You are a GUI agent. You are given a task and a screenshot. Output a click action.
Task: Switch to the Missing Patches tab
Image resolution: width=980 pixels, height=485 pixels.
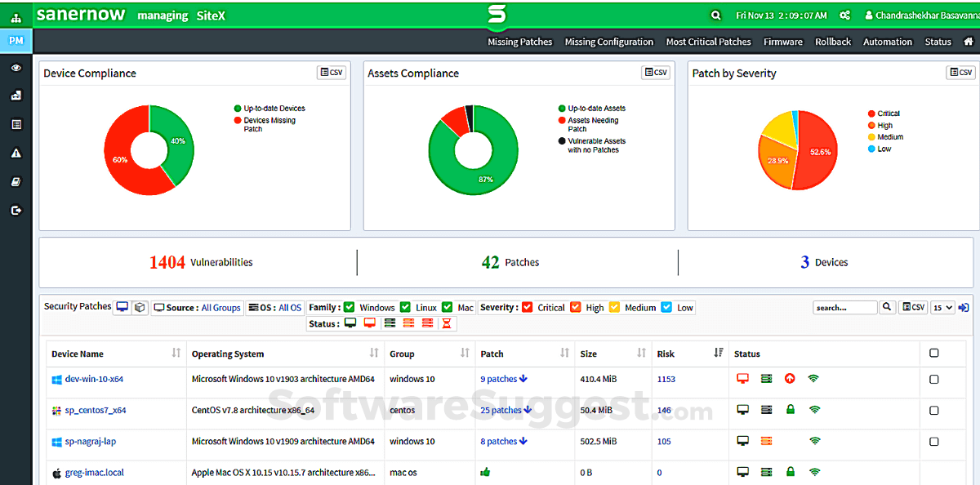pyautogui.click(x=520, y=41)
